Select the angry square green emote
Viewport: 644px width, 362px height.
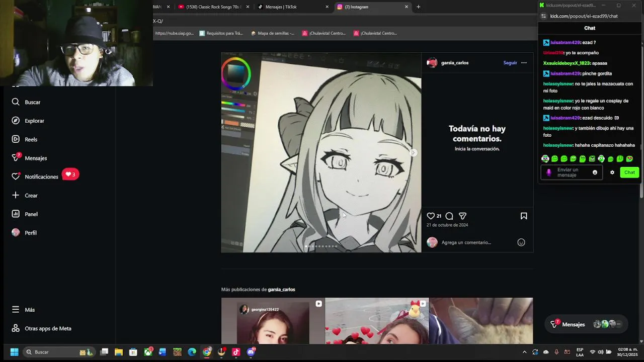click(592, 159)
